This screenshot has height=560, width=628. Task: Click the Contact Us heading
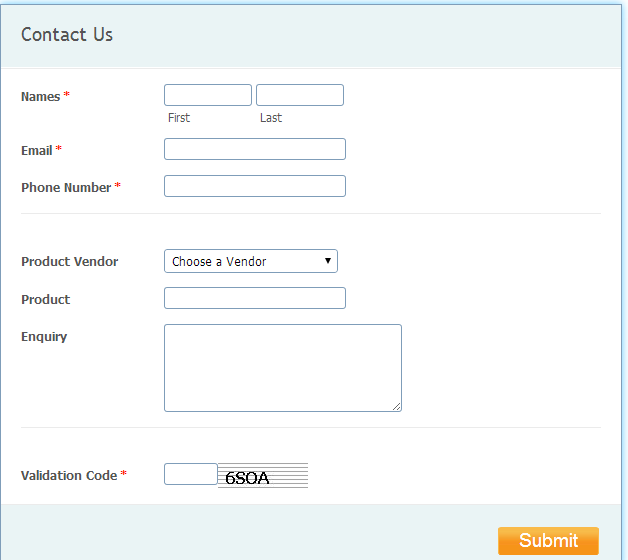click(x=67, y=34)
